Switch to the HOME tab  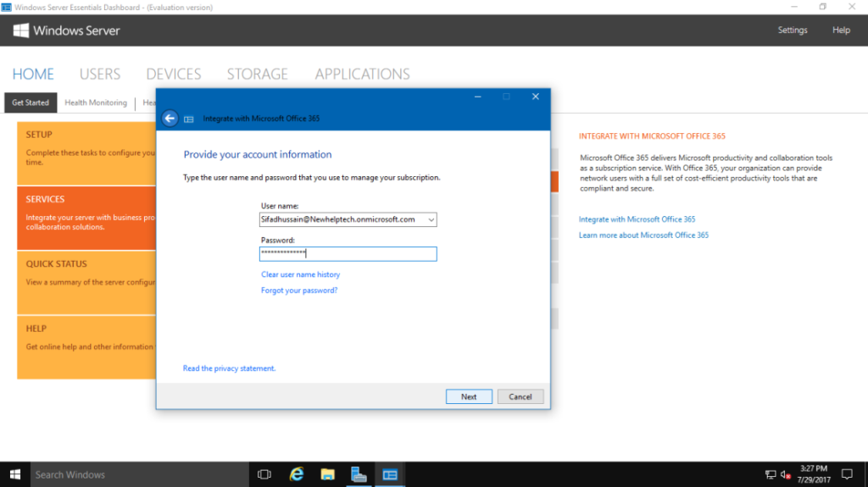point(33,75)
